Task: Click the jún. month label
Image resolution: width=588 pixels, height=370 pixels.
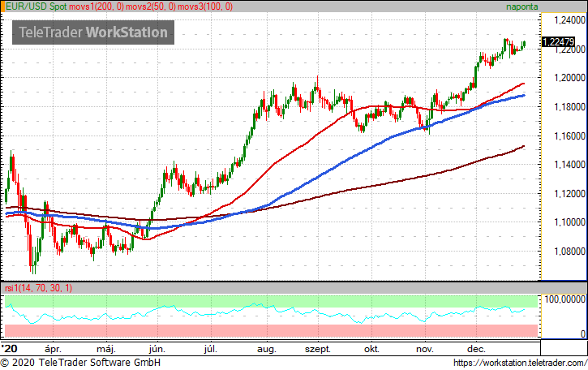Action: click(157, 350)
